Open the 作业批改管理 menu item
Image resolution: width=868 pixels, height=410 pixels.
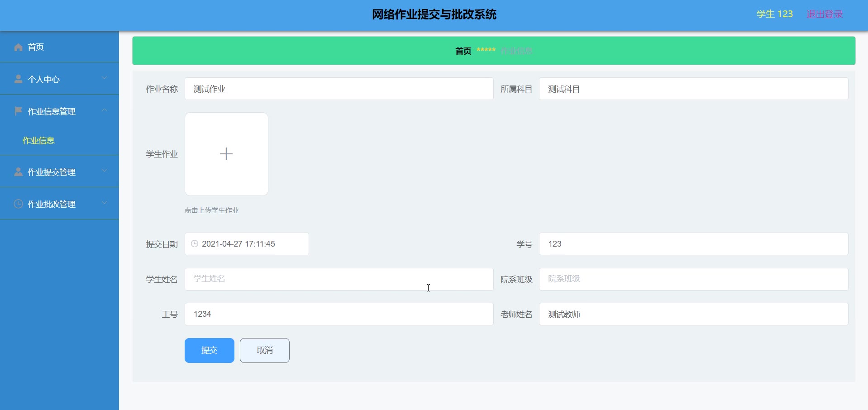click(x=59, y=204)
